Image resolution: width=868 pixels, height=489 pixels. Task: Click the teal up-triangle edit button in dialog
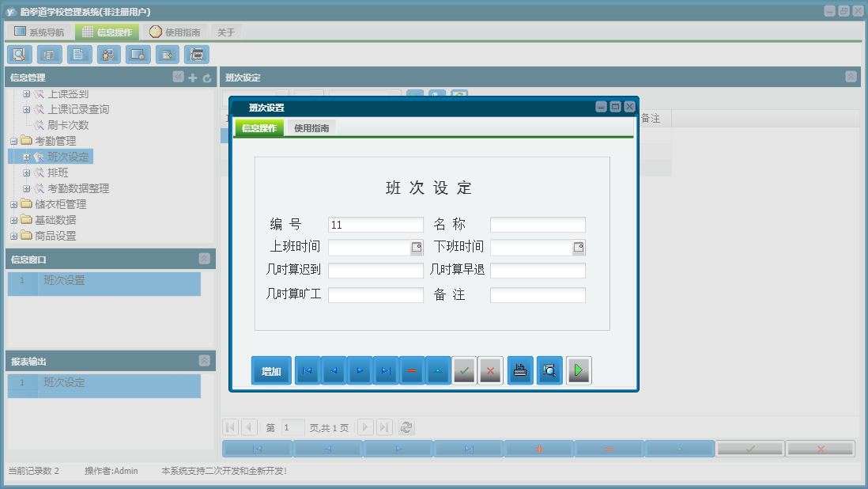[x=438, y=370]
